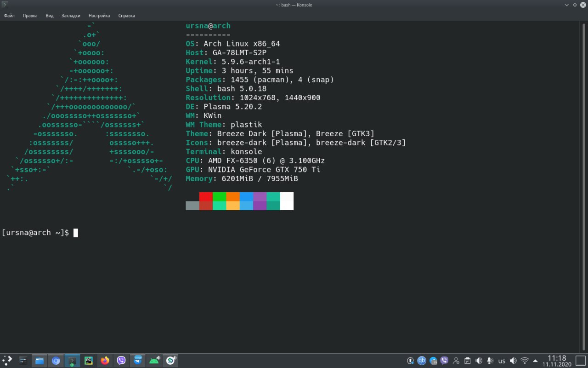Open volume icon between us and Wi-Fi
Image resolution: width=588 pixels, height=368 pixels.
coord(513,361)
